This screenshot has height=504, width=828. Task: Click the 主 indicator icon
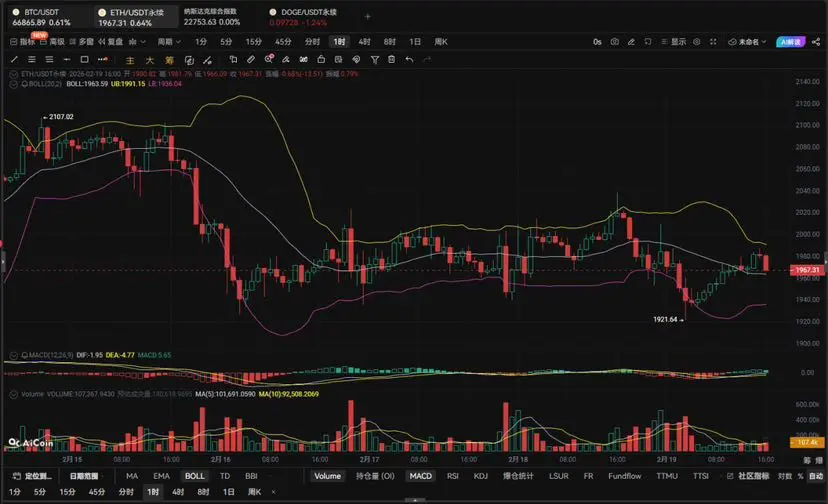click(x=130, y=60)
